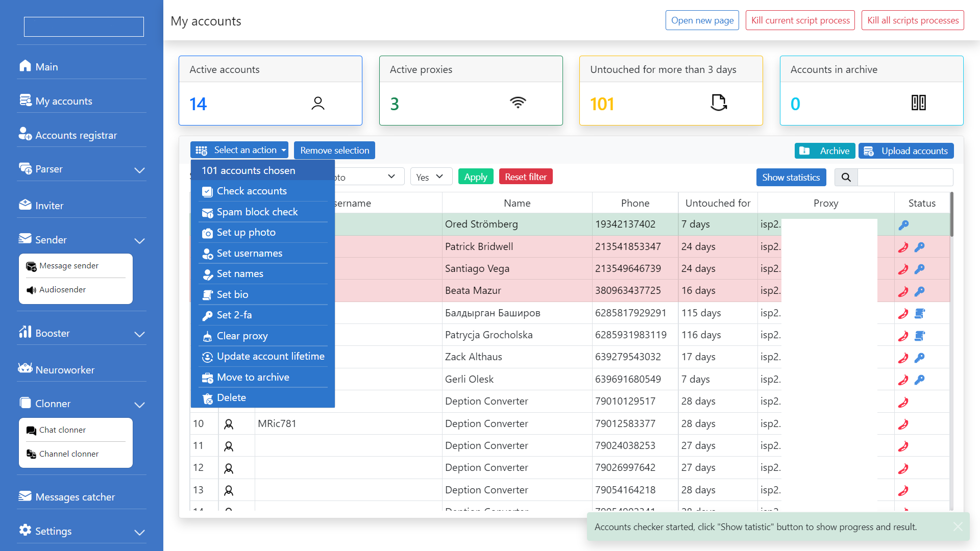
Task: Click the user avatar icon in row 10
Action: click(x=229, y=424)
